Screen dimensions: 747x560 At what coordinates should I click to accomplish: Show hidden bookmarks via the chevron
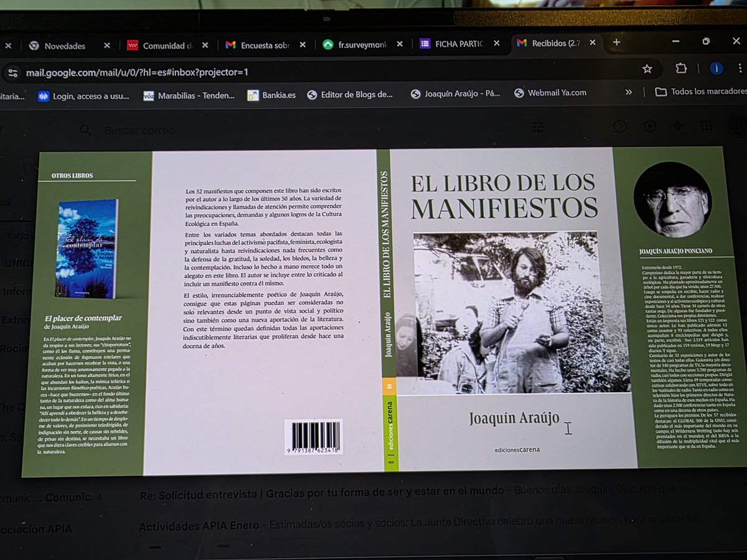[x=629, y=92]
